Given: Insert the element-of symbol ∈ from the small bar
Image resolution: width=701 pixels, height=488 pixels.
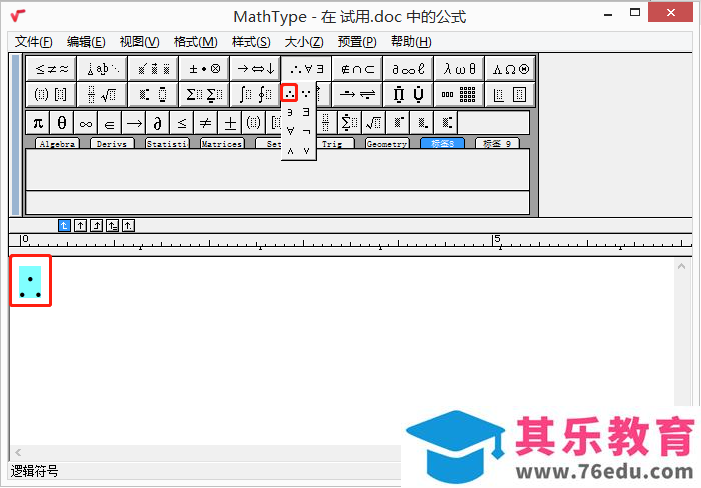Looking at the screenshot, I should coord(110,123).
